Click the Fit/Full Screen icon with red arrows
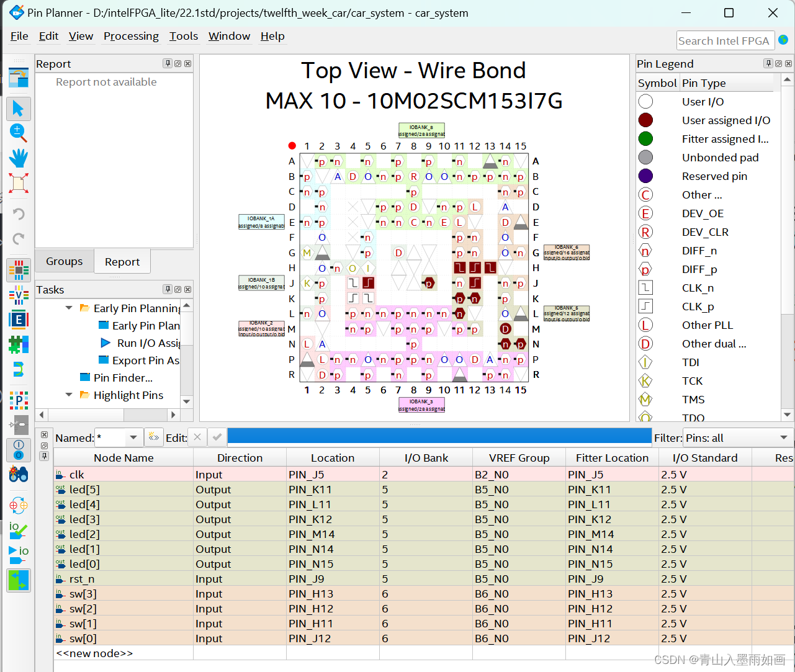The height and width of the screenshot is (672, 795). (x=19, y=182)
